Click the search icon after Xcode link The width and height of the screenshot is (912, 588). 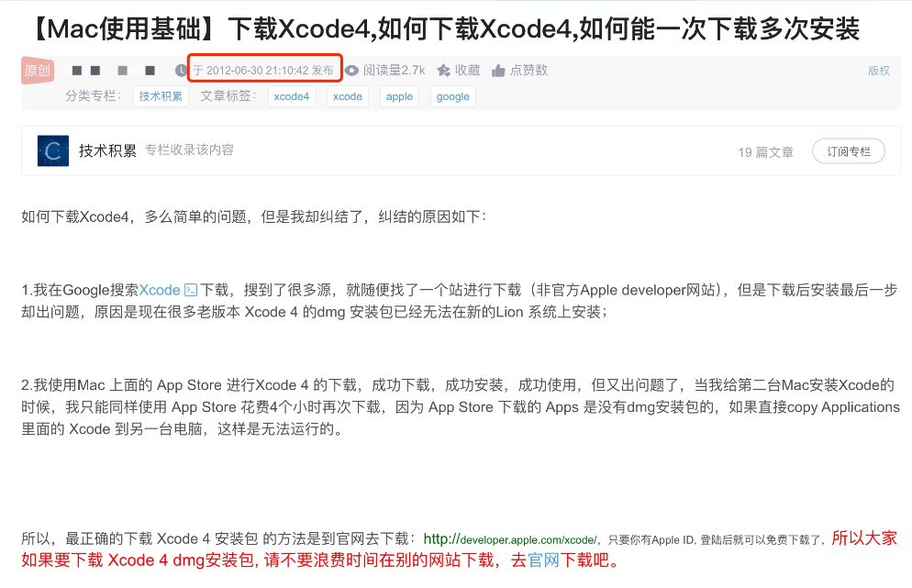pyautogui.click(x=191, y=290)
